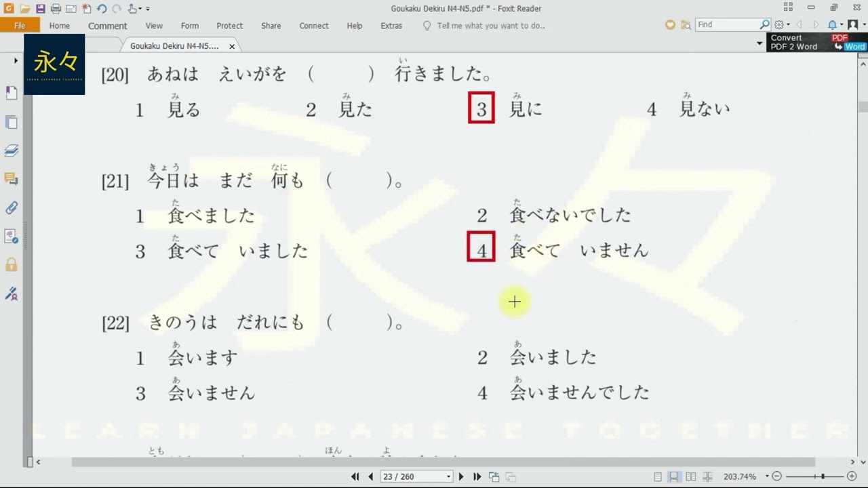This screenshot has height=488, width=868.
Task: Open the View ribbon tab
Action: pos(154,26)
